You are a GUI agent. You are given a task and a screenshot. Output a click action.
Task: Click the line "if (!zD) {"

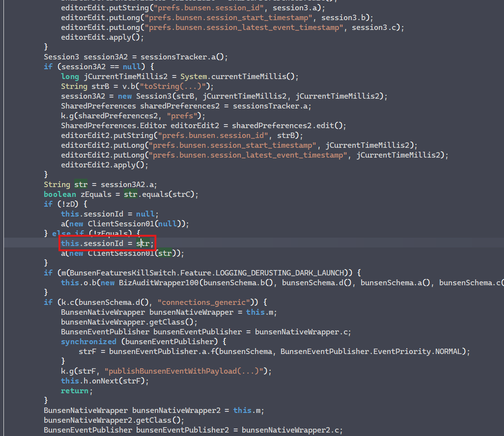click(65, 204)
